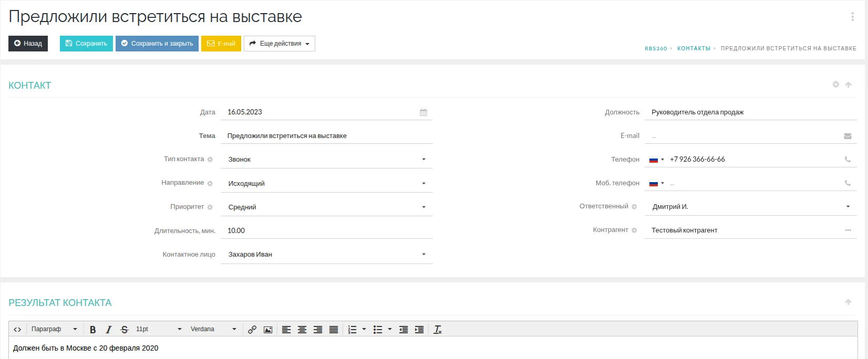868x359 pixels.
Task: Go to КОНТАКТЫ breadcrumb link
Action: click(694, 48)
